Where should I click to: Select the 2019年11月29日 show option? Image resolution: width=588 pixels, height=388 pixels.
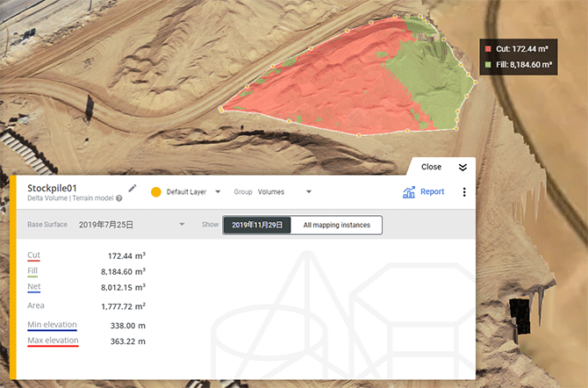click(256, 225)
